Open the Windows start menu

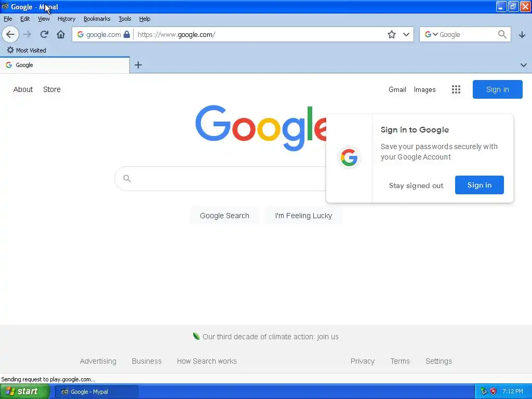click(24, 392)
